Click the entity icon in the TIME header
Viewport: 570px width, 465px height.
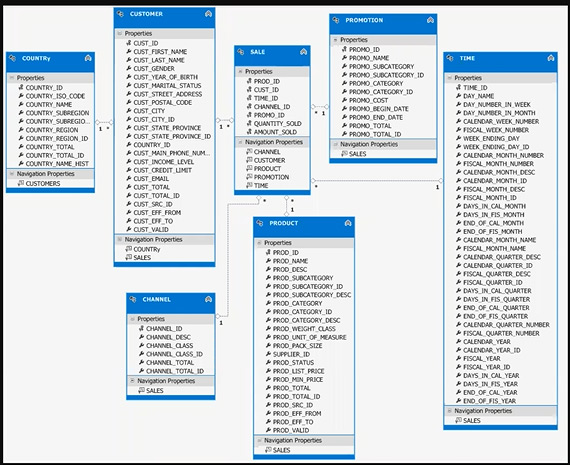pos(450,58)
